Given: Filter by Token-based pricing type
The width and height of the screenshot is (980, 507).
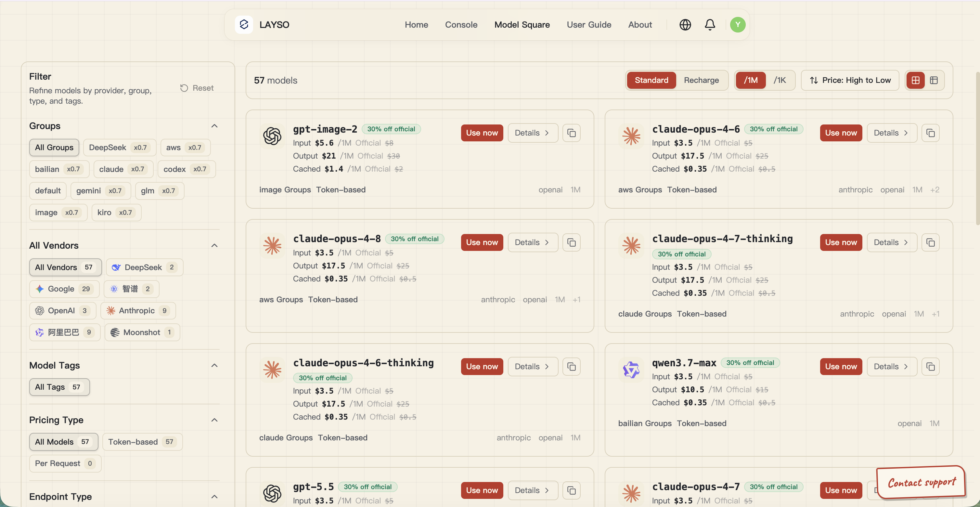Looking at the screenshot, I should coord(142,442).
